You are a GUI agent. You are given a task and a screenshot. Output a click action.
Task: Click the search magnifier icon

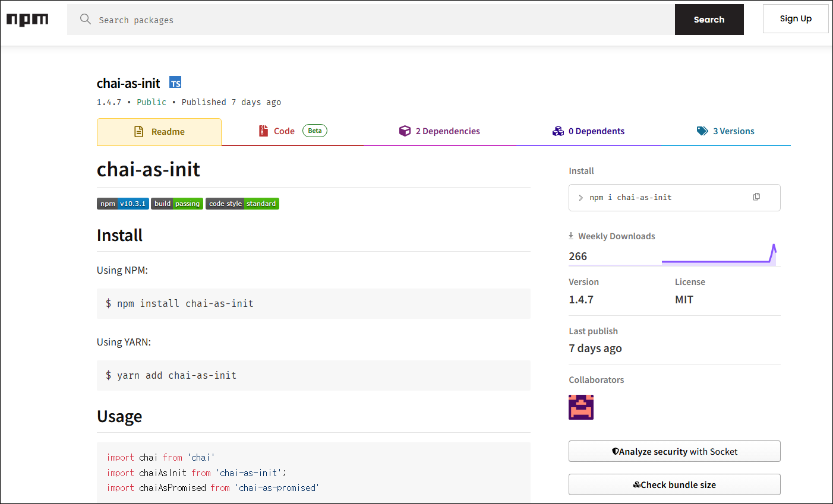(x=86, y=19)
